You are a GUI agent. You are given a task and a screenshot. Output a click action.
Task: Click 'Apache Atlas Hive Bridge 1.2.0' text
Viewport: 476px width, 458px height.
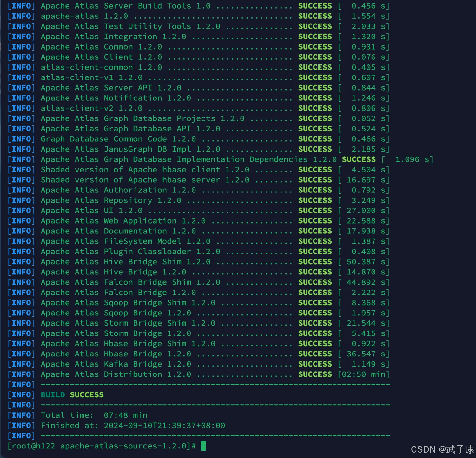[x=113, y=272]
